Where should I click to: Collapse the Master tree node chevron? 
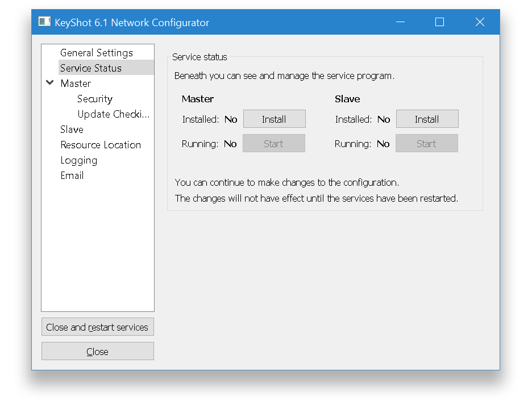50,82
